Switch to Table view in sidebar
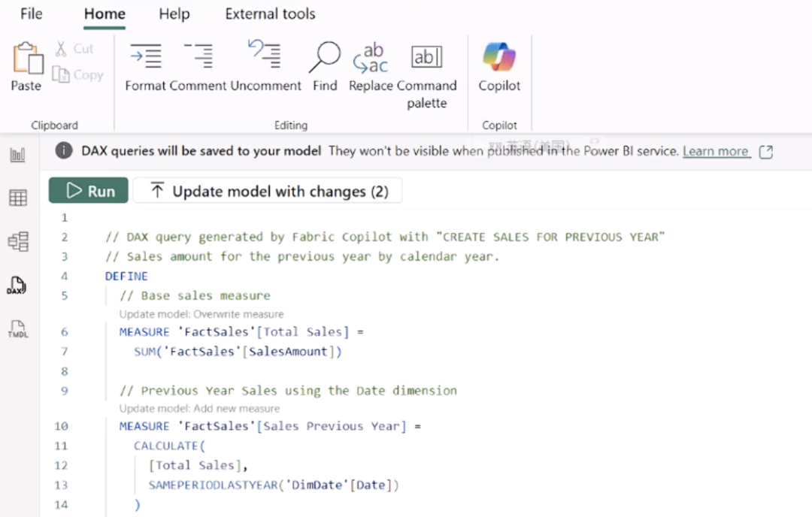Screen dimensions: 812x517 point(18,198)
